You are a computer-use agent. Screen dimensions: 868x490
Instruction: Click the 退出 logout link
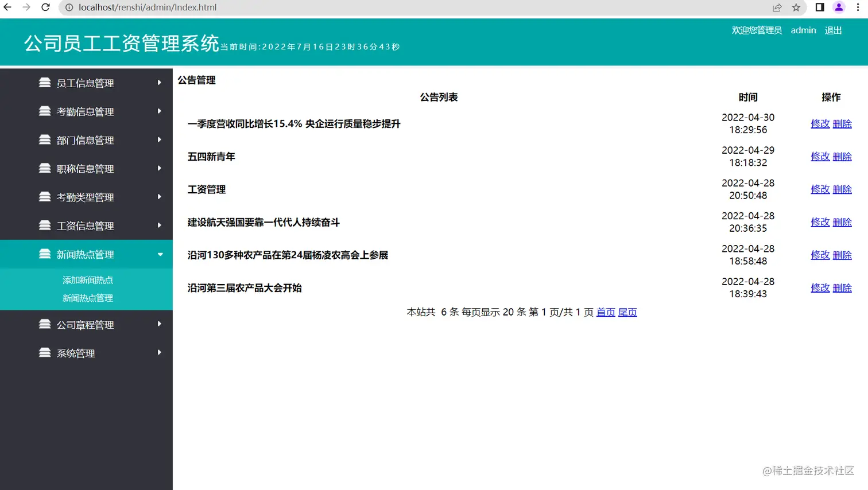(x=832, y=30)
